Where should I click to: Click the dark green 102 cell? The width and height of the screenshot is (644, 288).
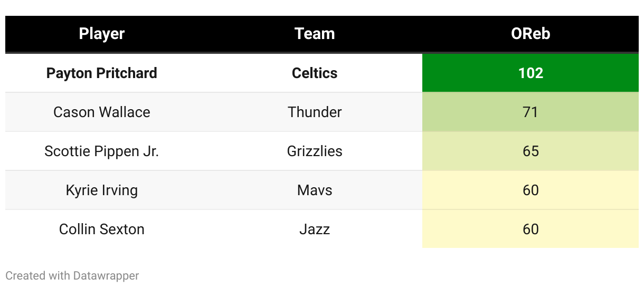click(530, 73)
